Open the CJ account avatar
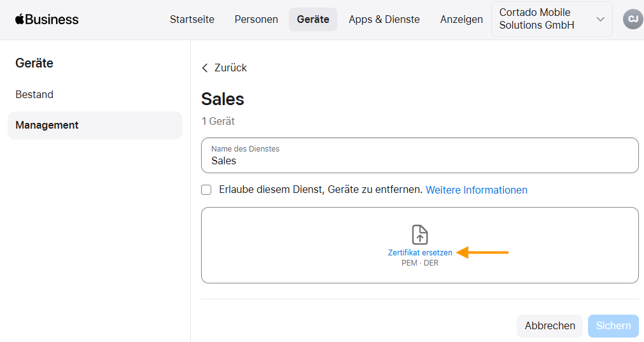Viewport: 644px width, 342px height. pyautogui.click(x=633, y=19)
